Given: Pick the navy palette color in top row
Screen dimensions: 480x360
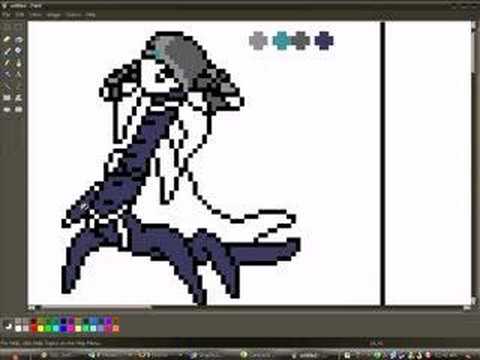Looking at the screenshot, I should 63,321.
